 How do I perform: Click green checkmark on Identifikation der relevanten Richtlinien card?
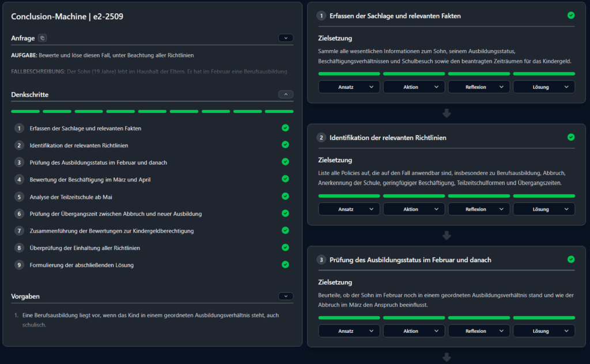tap(570, 138)
